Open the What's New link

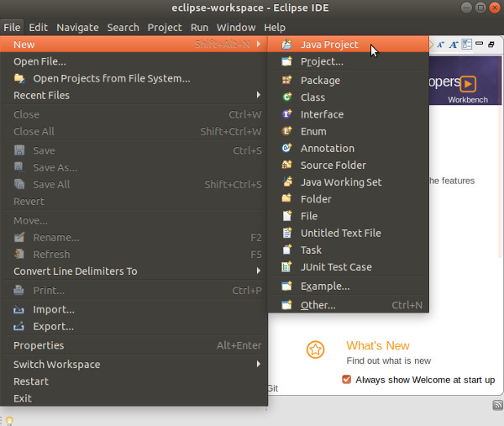[377, 345]
